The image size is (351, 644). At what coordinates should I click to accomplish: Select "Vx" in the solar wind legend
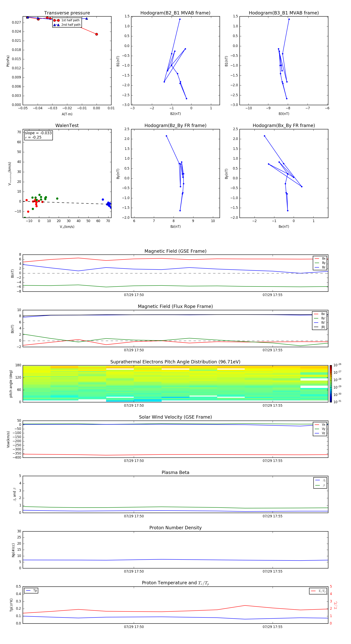tap(320, 424)
